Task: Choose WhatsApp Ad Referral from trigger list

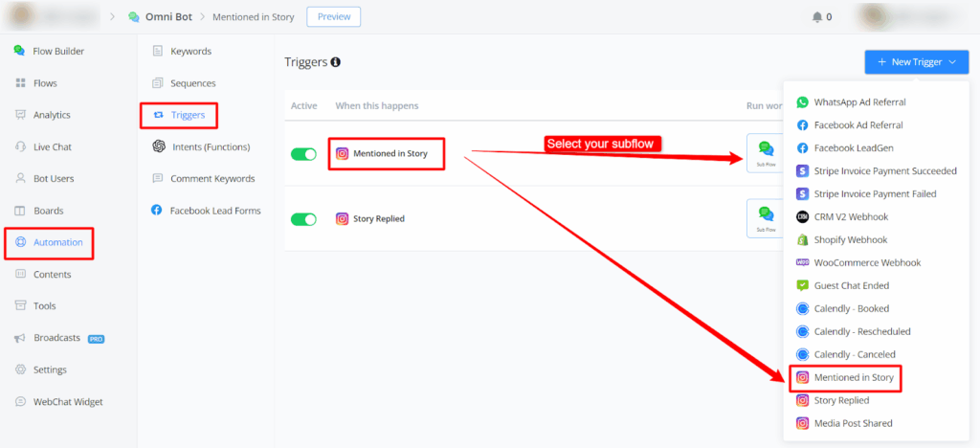Action: pos(858,101)
